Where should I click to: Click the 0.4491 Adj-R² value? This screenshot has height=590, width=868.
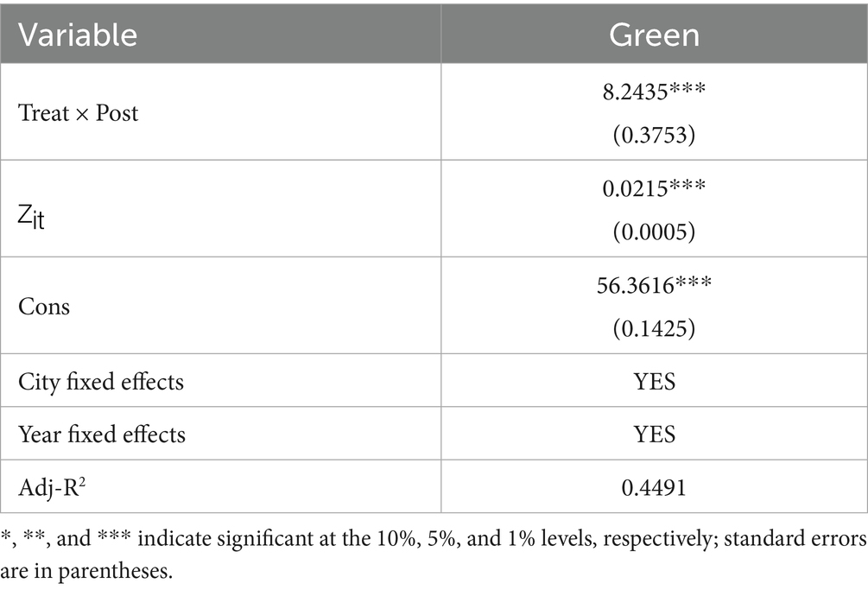pyautogui.click(x=654, y=485)
